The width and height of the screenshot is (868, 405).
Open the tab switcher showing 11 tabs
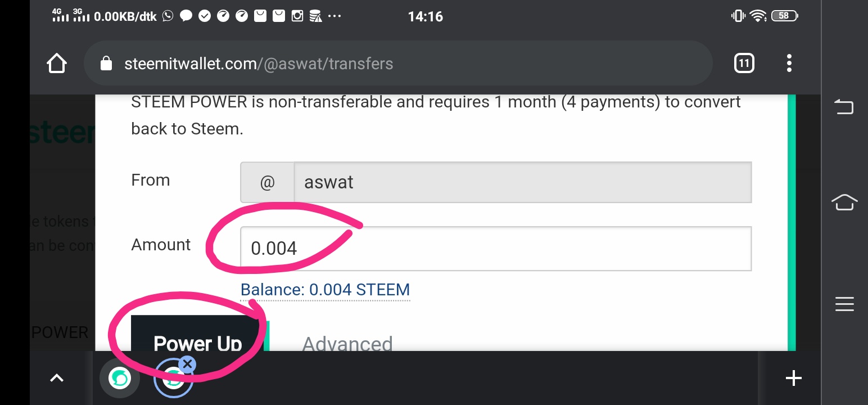coord(744,64)
